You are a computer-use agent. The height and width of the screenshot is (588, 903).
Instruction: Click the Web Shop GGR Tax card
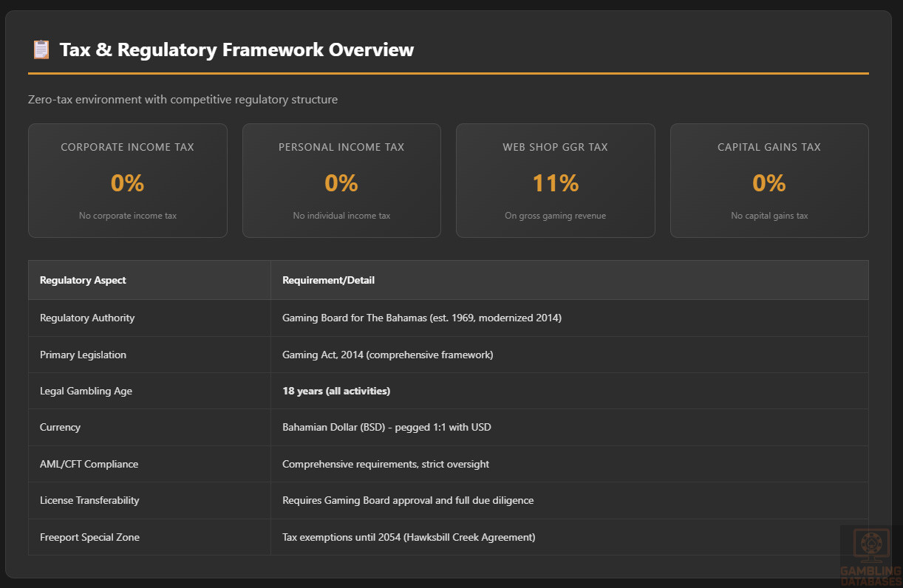tap(555, 180)
